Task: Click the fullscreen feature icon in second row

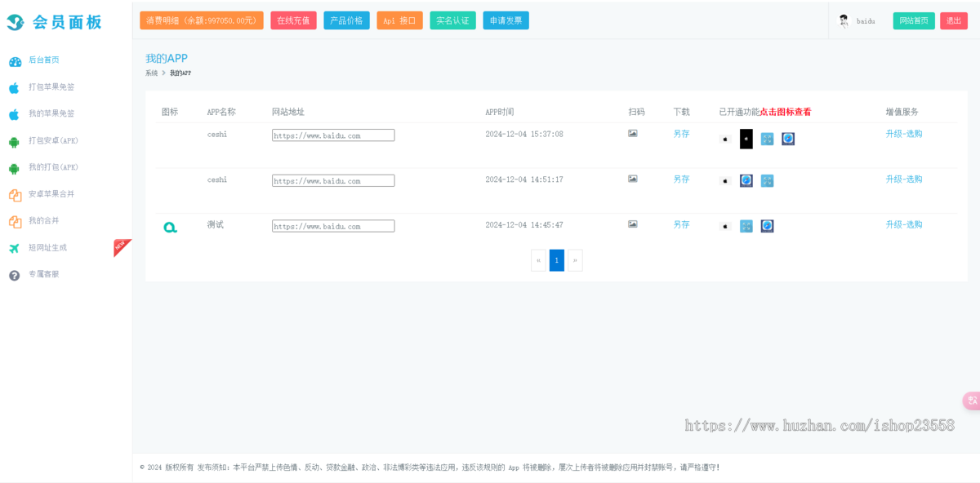Action: (767, 180)
